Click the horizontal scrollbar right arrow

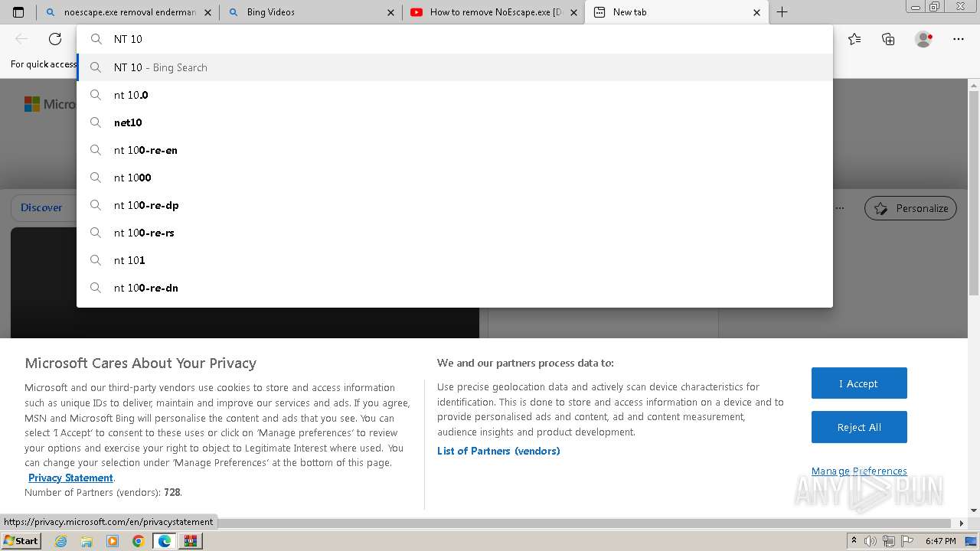[962, 523]
